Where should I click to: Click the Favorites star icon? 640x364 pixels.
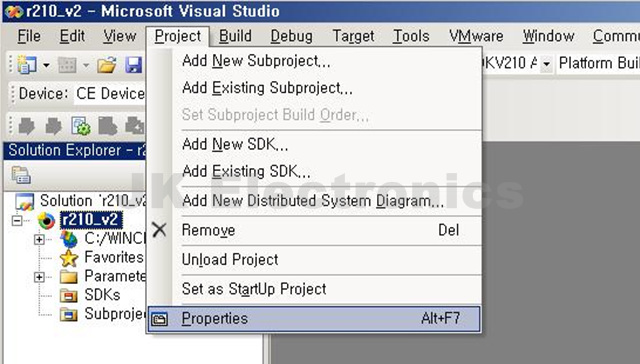point(69,257)
